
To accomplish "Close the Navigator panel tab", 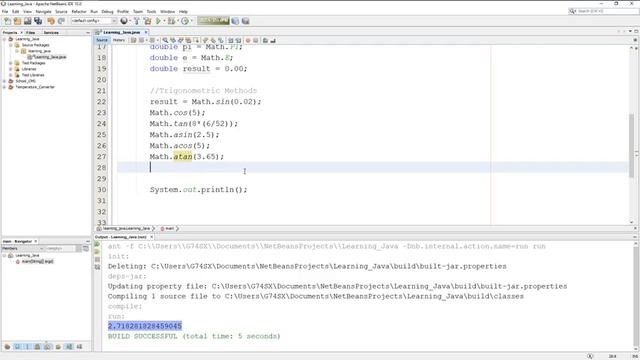I will pos(36,241).
